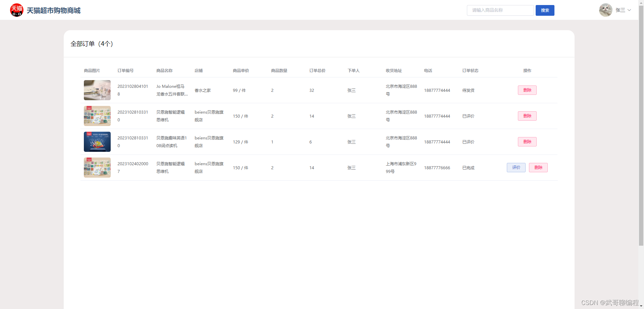Image resolution: width=644 pixels, height=309 pixels.
Task: Expand the 张三 account dropdown
Action: coord(621,10)
